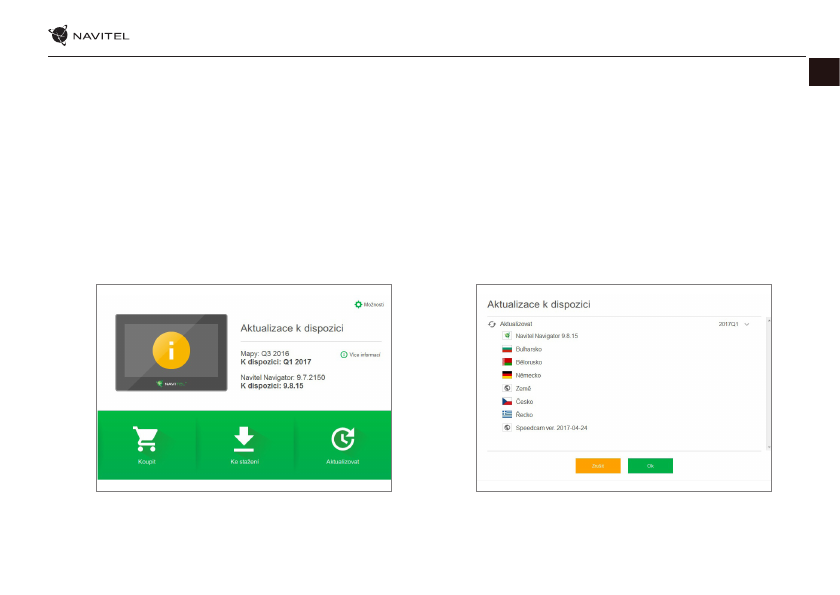Click the NAVITEL logo in header
The width and height of the screenshot is (840, 595).
tap(89, 37)
